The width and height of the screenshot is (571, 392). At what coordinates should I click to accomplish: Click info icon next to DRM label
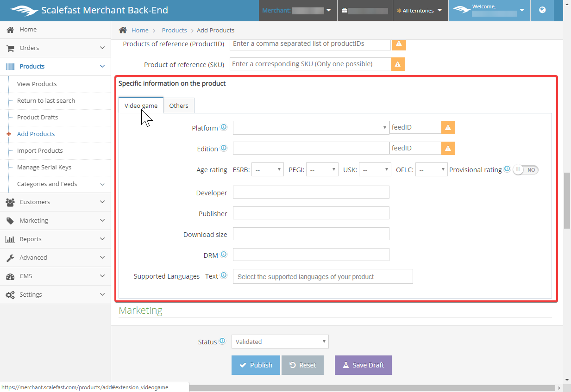(224, 255)
